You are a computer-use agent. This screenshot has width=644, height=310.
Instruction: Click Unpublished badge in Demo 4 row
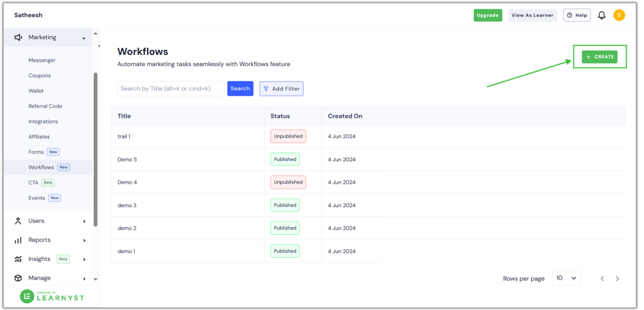(288, 182)
